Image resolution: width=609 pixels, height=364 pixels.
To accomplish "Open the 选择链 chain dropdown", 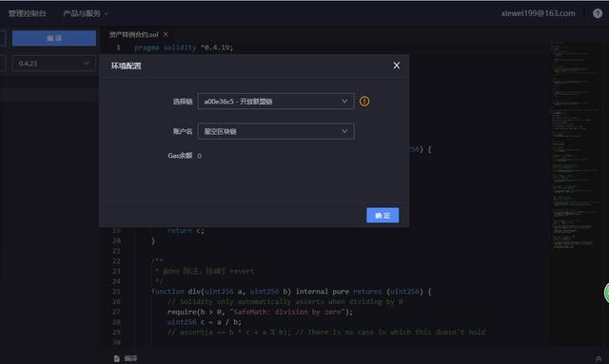I will (x=276, y=102).
